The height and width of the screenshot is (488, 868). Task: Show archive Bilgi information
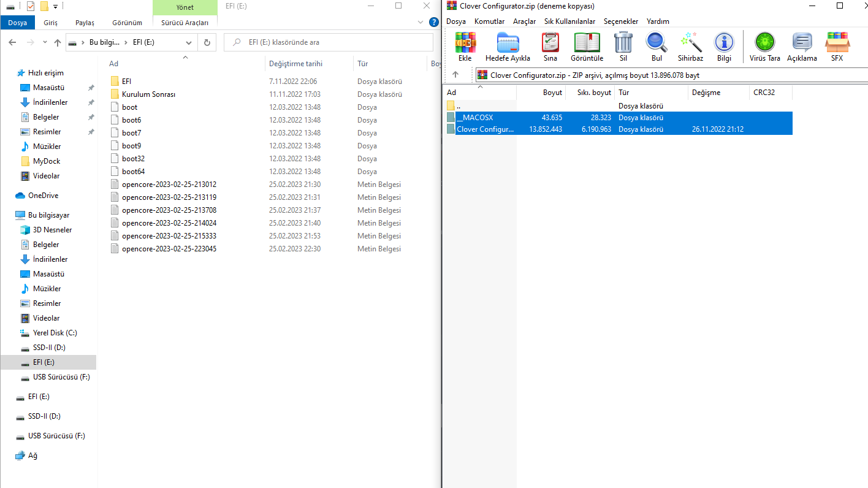coord(724,47)
